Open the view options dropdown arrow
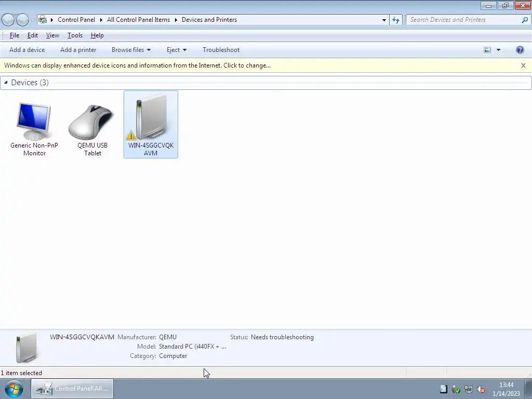 click(498, 50)
